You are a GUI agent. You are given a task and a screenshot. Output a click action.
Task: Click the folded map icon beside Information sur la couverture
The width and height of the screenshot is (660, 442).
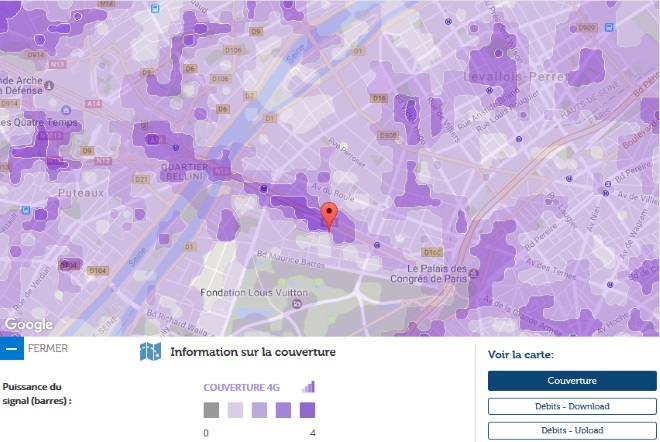[150, 351]
